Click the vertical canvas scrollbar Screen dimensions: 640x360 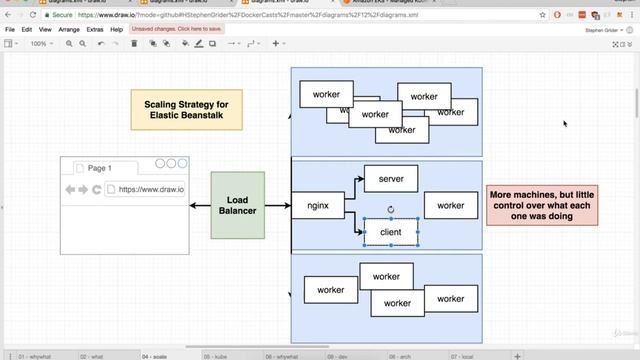[637, 103]
